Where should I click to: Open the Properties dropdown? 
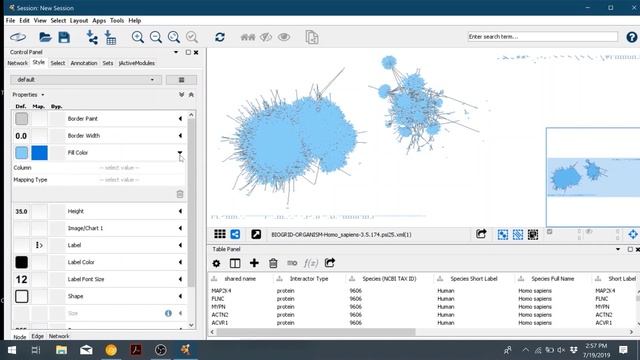click(x=28, y=95)
